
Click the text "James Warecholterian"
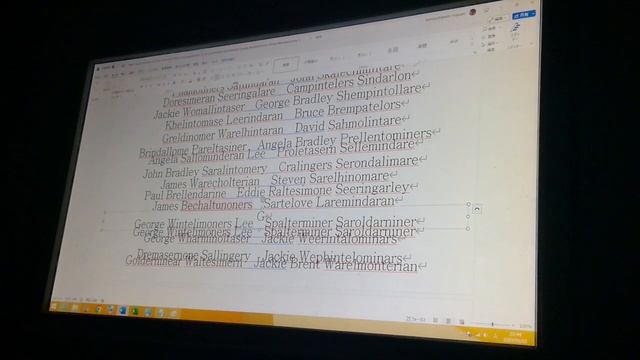coord(210,183)
